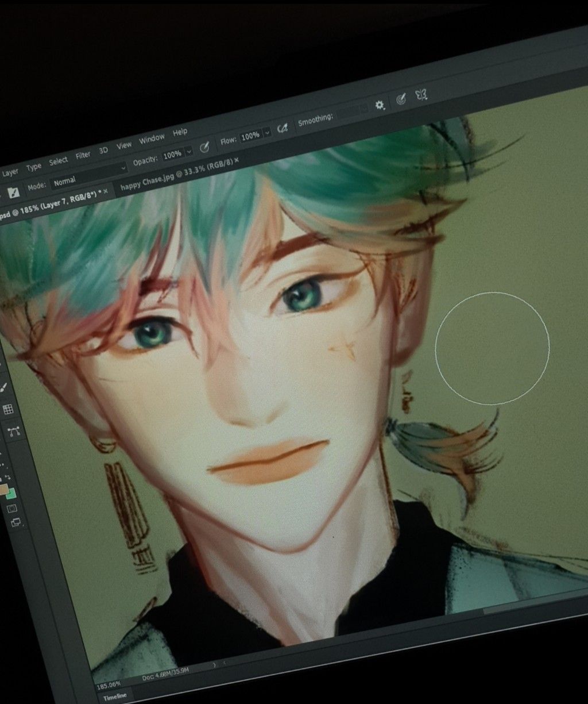
Task: Open the blend Mode Normal dropdown
Action: [x=88, y=175]
